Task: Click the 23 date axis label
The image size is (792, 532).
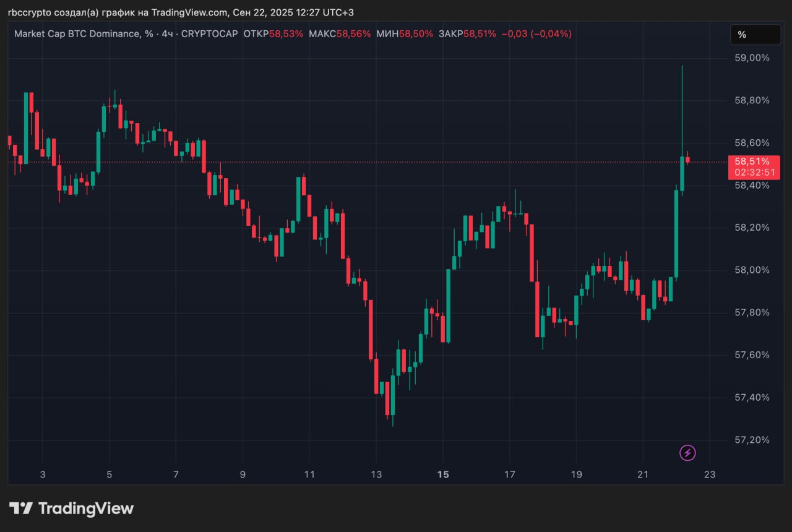Action: tap(710, 474)
